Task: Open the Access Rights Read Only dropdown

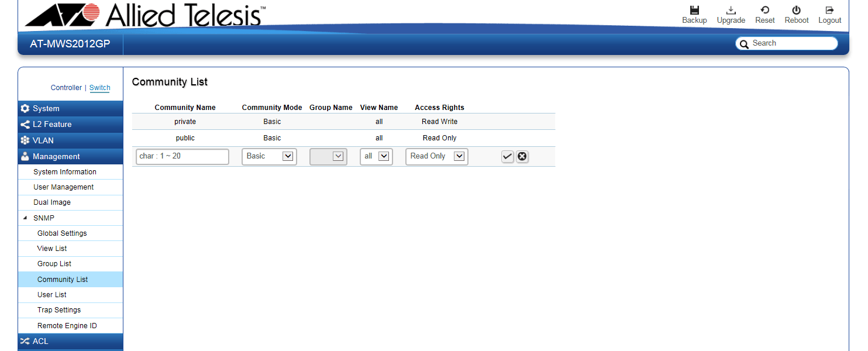Action: 437,156
